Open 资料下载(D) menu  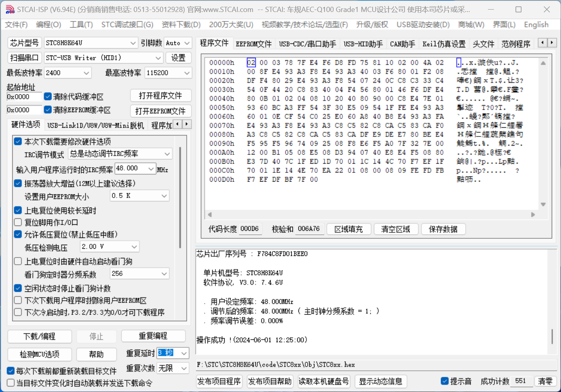181,25
